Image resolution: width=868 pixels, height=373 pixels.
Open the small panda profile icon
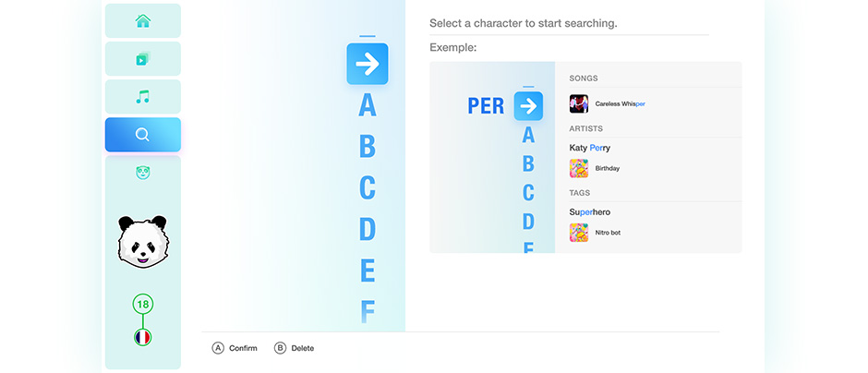point(143,174)
